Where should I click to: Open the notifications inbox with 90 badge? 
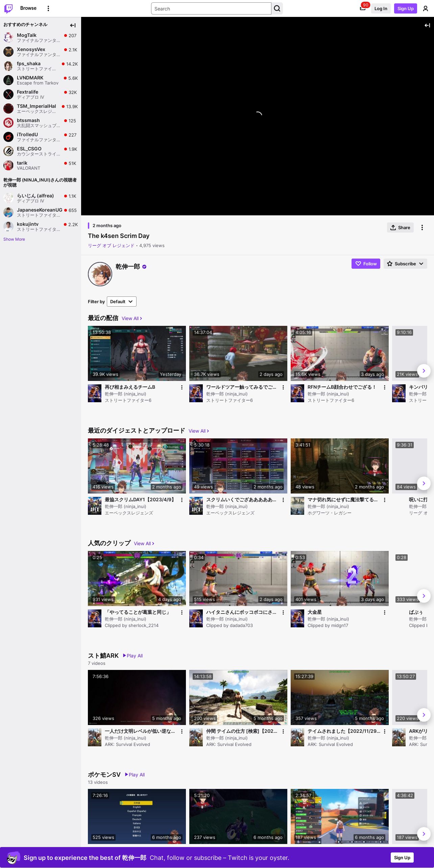coord(363,8)
